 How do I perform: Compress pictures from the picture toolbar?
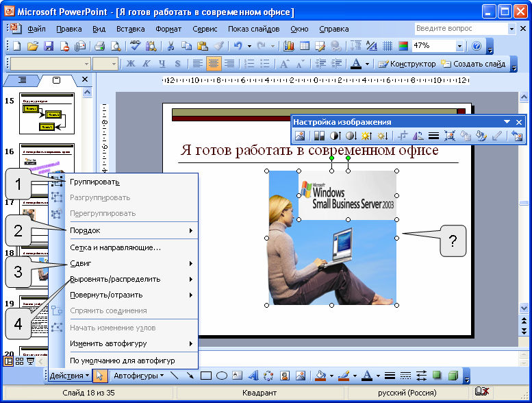(x=450, y=136)
